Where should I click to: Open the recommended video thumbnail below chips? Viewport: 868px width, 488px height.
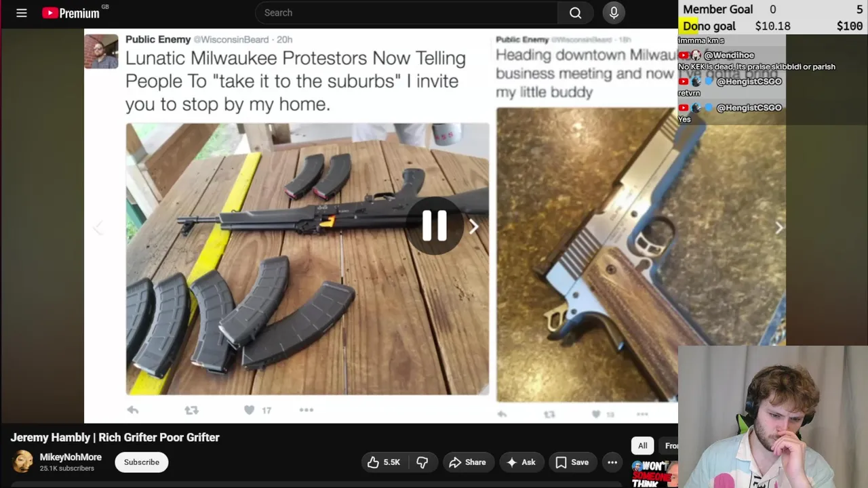654,474
